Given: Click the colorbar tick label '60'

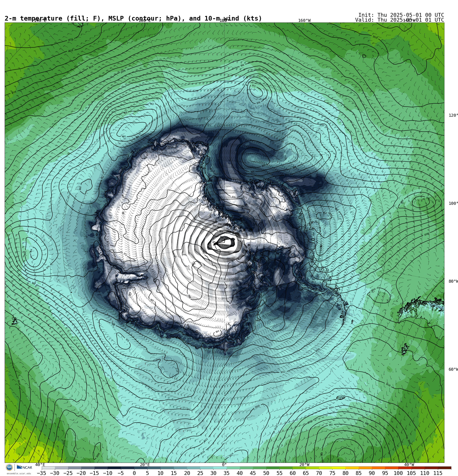Looking at the screenshot, I should click(x=293, y=473).
